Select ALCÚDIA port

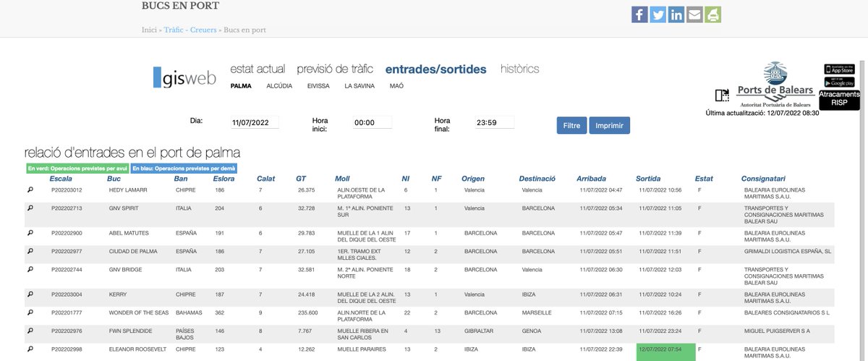pyautogui.click(x=279, y=85)
